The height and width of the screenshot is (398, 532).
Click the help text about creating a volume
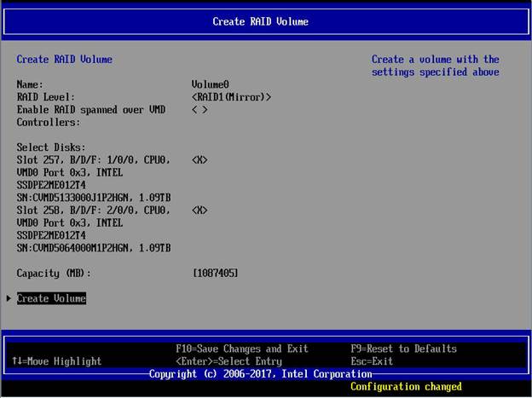(x=435, y=66)
